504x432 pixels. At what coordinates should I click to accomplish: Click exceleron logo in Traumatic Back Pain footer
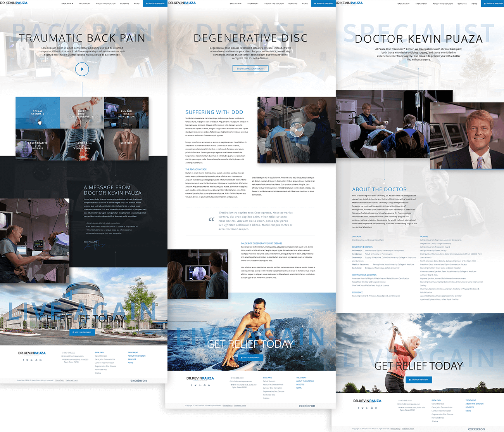[138, 381]
